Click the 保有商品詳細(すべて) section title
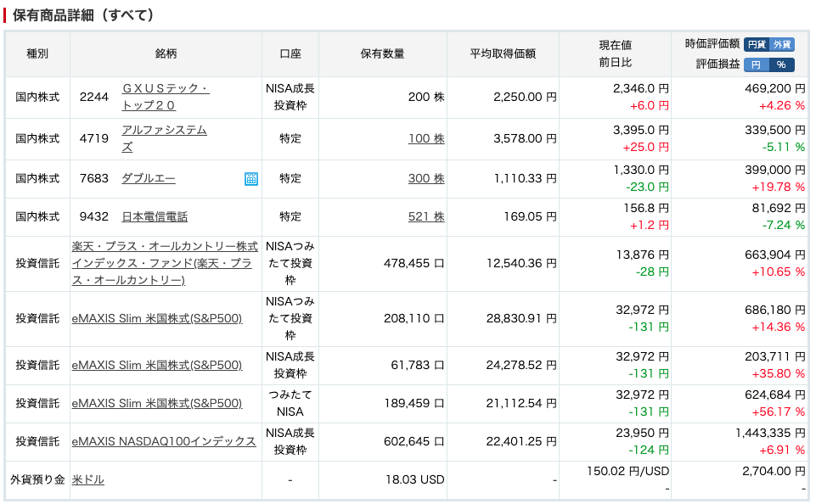This screenshot has width=816, height=504. pos(83,15)
